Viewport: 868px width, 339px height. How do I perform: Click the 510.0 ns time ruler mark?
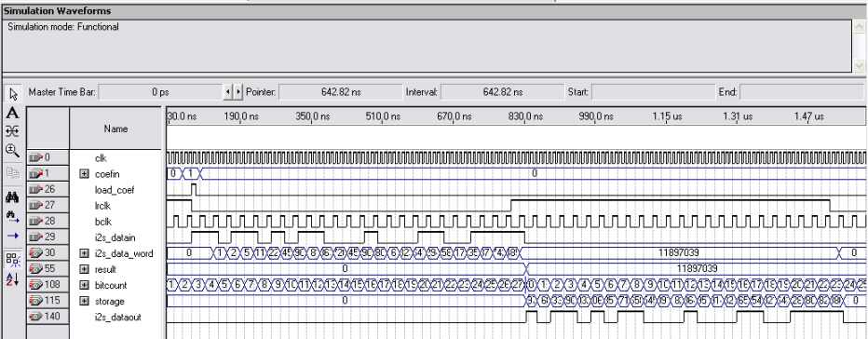point(383,116)
